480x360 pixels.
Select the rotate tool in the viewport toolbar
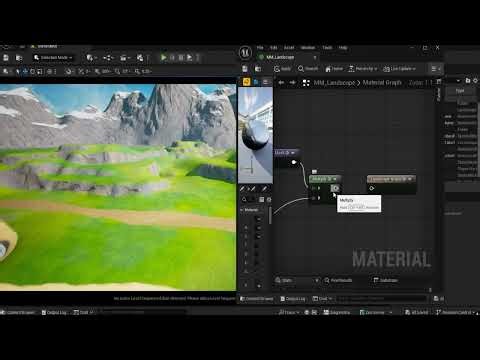pyautogui.click(x=33, y=71)
